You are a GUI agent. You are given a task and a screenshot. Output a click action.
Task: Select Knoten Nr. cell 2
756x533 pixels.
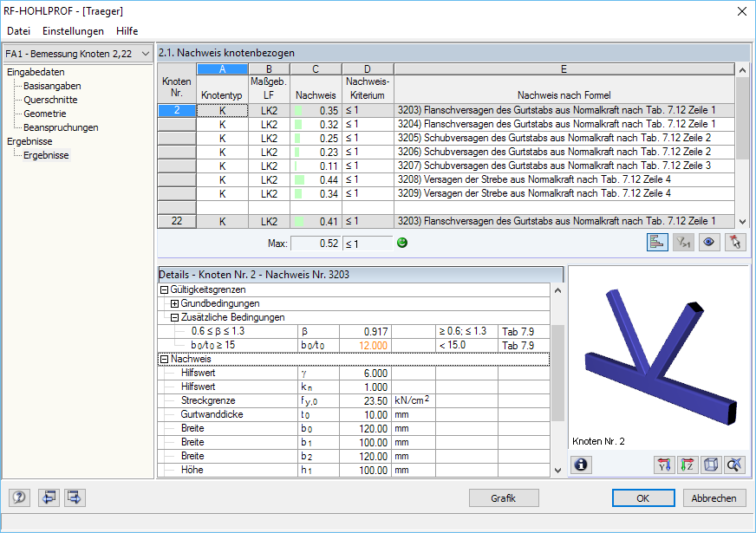(177, 110)
